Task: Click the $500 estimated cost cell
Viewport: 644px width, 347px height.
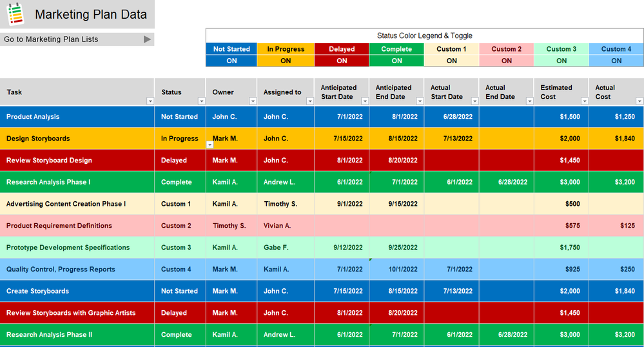Action: coord(561,204)
